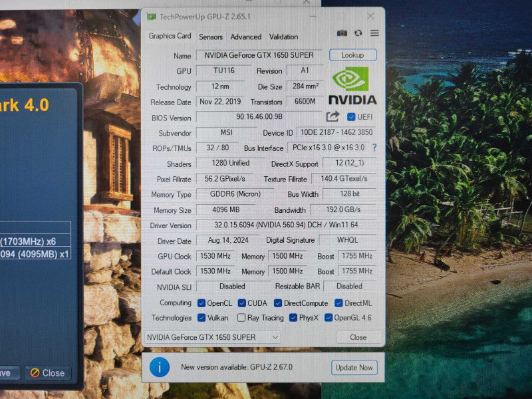Click the Device ID value 10DE 2187
The height and width of the screenshot is (399, 532).
(336, 132)
